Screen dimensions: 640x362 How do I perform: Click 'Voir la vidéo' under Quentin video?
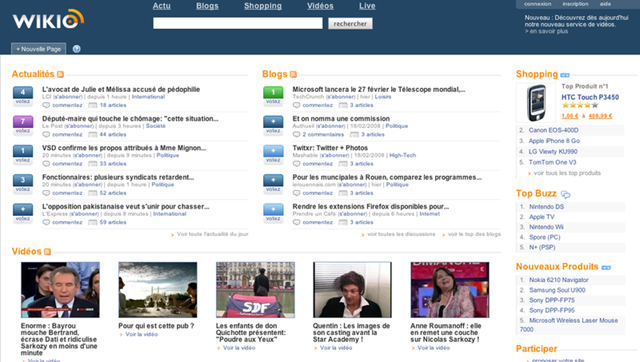pyautogui.click(x=336, y=348)
